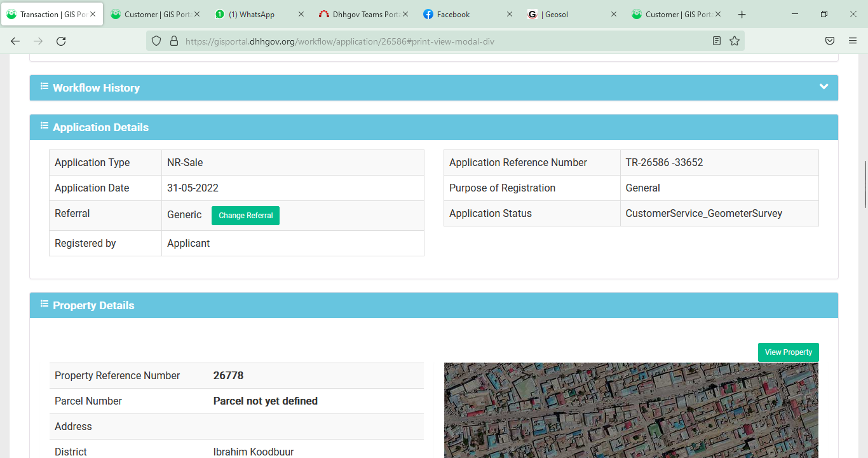
Task: Click the 'Purpose of Registration' label
Action: click(x=502, y=188)
